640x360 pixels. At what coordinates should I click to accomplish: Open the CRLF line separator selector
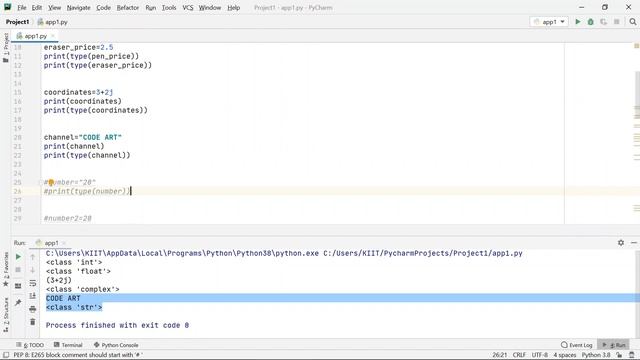[x=519, y=355]
